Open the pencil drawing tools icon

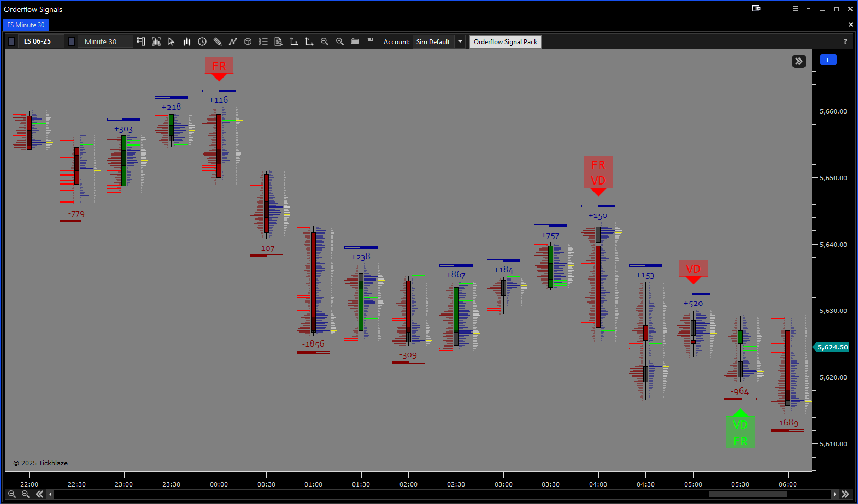218,41
